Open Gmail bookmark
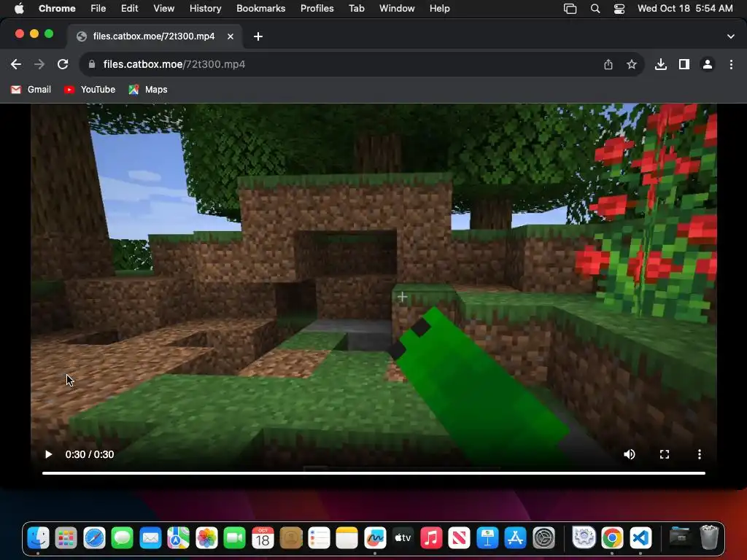Image resolution: width=747 pixels, height=560 pixels. click(x=31, y=90)
